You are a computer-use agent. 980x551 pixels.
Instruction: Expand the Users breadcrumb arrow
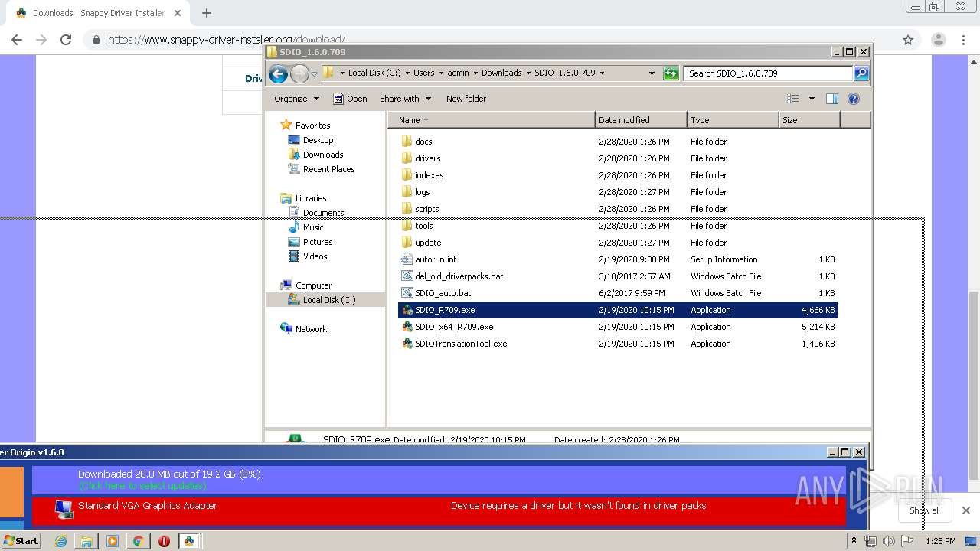pyautogui.click(x=440, y=73)
